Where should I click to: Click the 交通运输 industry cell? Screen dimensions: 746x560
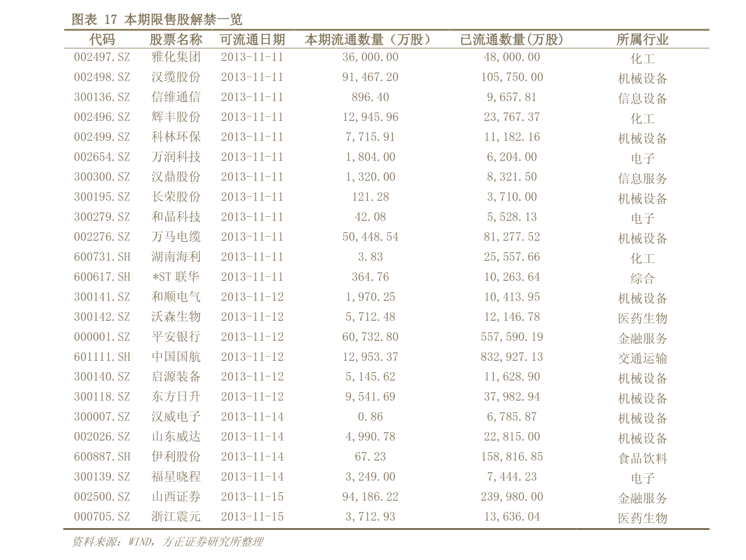coord(642,358)
